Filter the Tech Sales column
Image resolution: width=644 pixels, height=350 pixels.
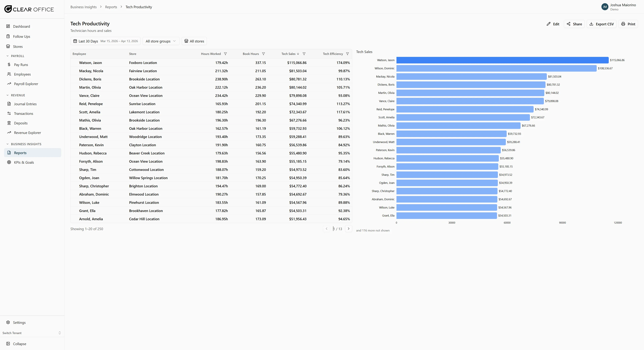pos(304,54)
